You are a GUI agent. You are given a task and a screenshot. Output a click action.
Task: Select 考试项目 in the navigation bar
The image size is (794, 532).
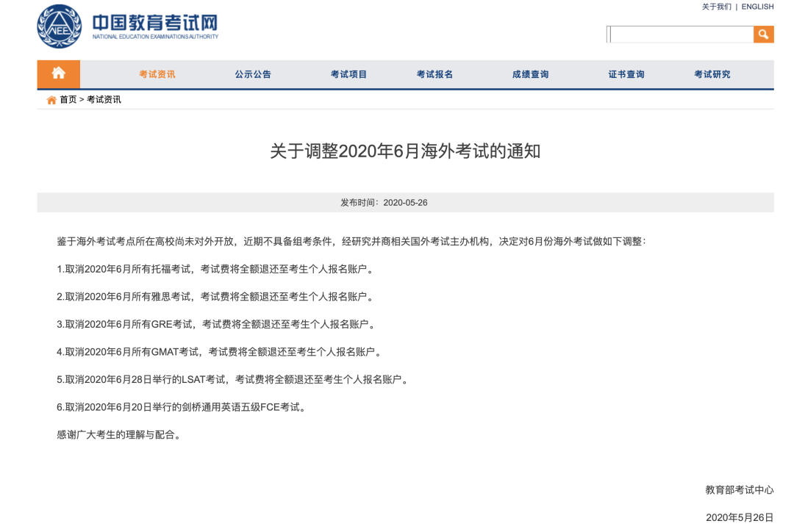pyautogui.click(x=348, y=74)
